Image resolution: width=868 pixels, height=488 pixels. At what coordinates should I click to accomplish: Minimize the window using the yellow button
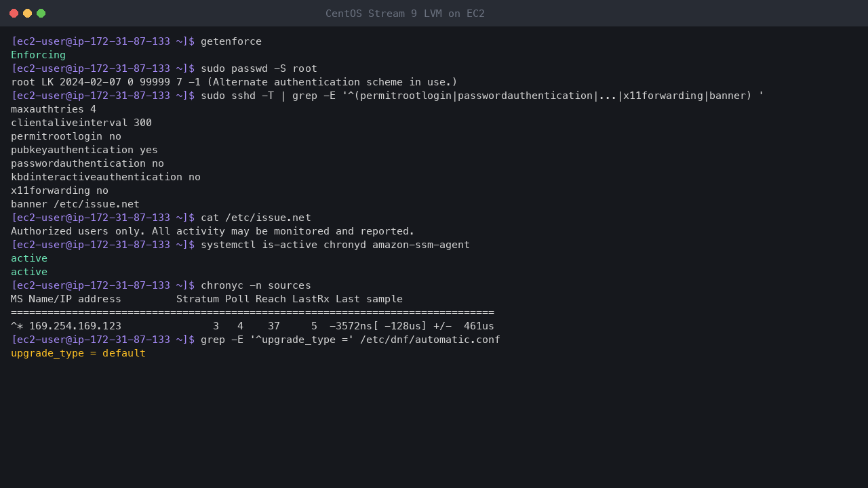27,14
